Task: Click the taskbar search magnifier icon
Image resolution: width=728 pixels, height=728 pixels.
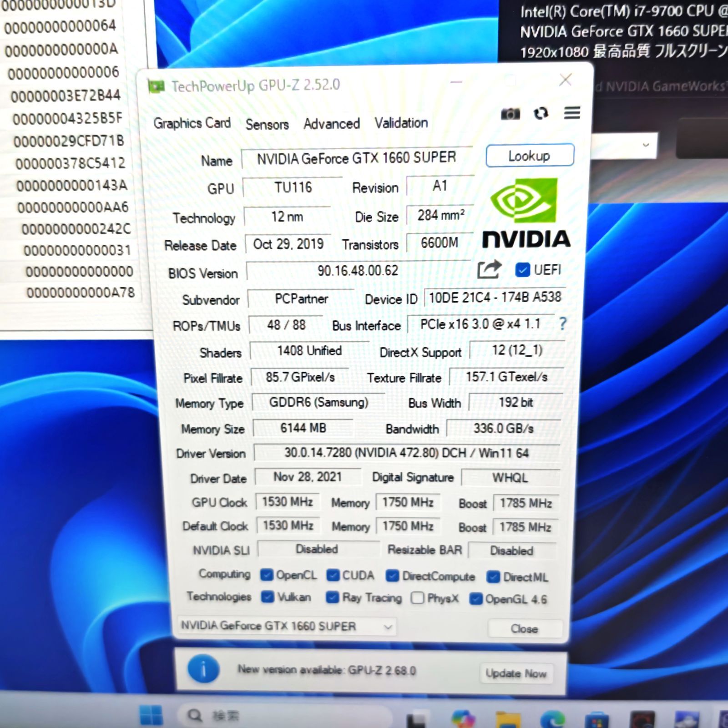Action: coord(195,716)
